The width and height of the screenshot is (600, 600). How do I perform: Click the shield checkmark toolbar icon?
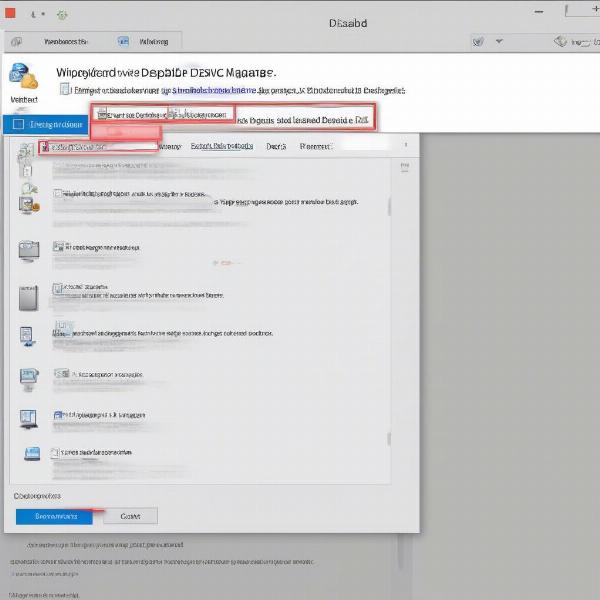[x=478, y=41]
